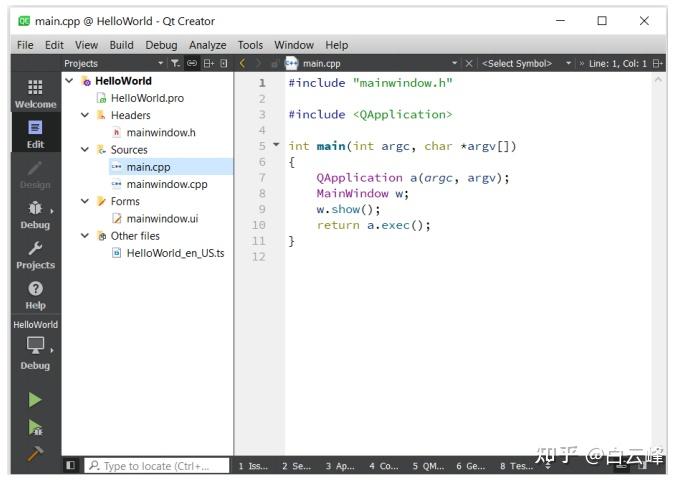
Task: Toggle synchronize with editor link icon
Action: tap(192, 63)
